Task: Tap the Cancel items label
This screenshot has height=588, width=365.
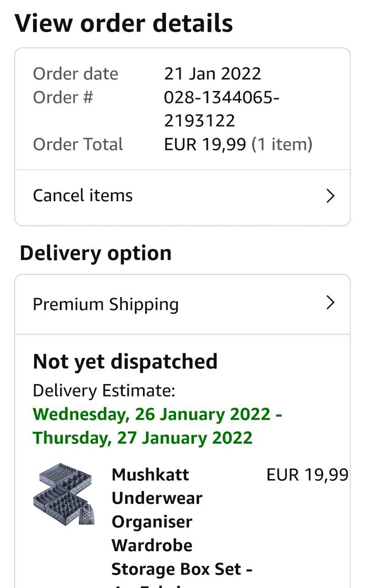Action: [83, 196]
